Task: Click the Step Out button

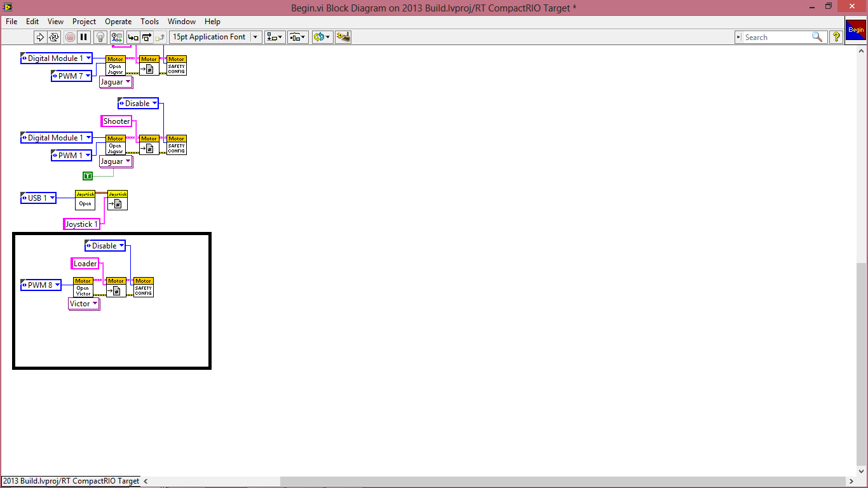Action: point(160,37)
